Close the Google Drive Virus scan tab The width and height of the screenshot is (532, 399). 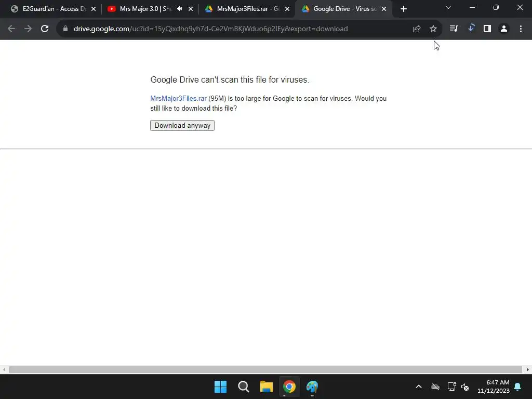[384, 9]
